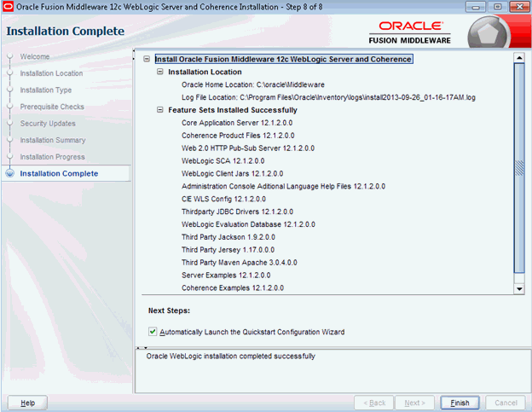Click the Help button
Screen dimensions: 532x412
pos(27,403)
